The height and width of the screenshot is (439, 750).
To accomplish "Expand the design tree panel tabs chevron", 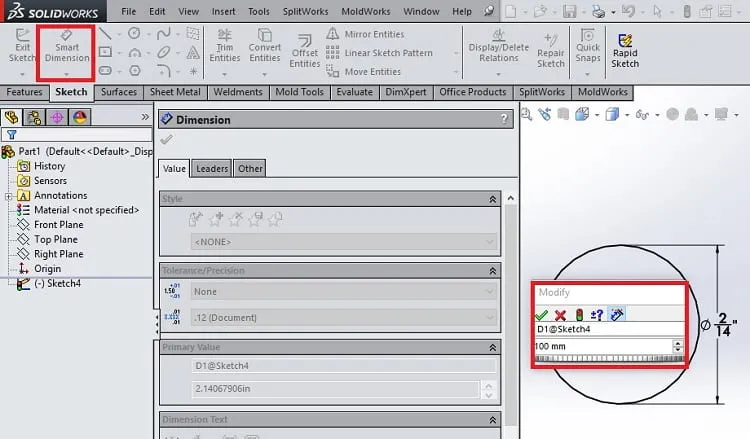I will (145, 117).
